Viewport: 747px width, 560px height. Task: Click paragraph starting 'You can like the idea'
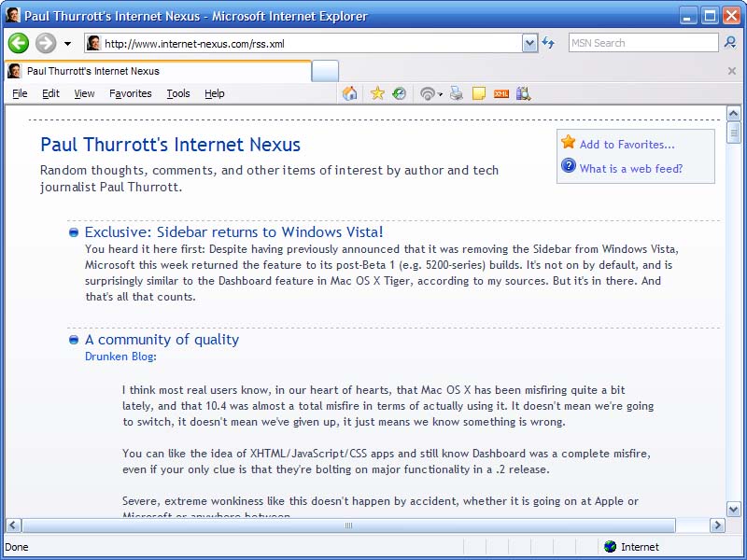click(x=387, y=461)
